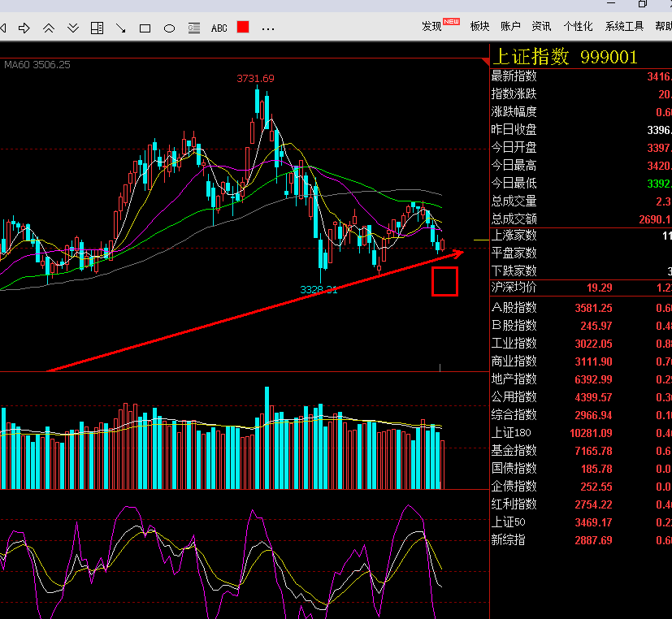Viewport: 672px width, 619px height.
Task: Click the 总成交额 label
Action: [514, 219]
